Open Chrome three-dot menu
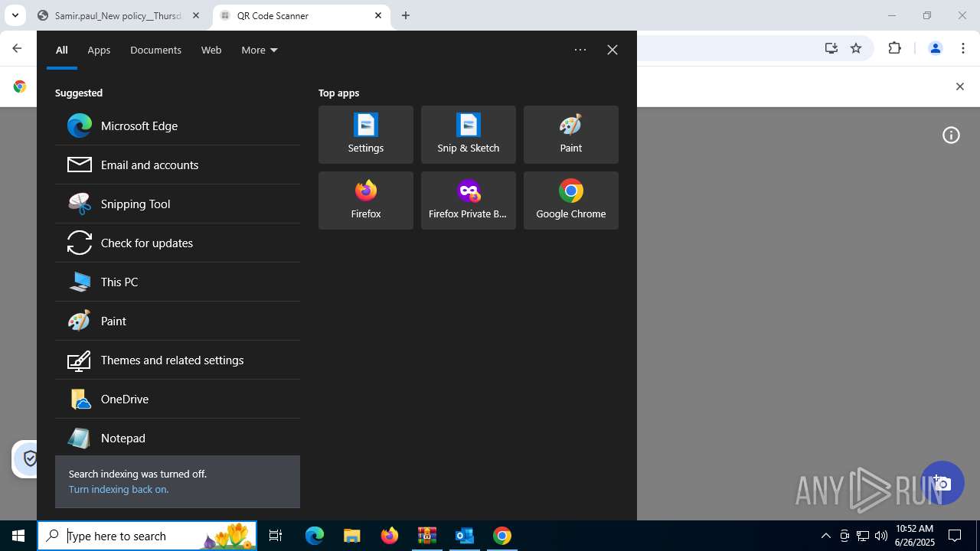This screenshot has height=551, width=980. tap(962, 48)
